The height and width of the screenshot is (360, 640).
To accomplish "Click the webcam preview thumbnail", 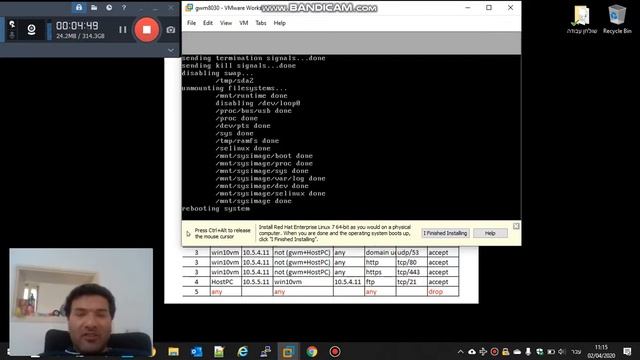I will [x=81, y=301].
